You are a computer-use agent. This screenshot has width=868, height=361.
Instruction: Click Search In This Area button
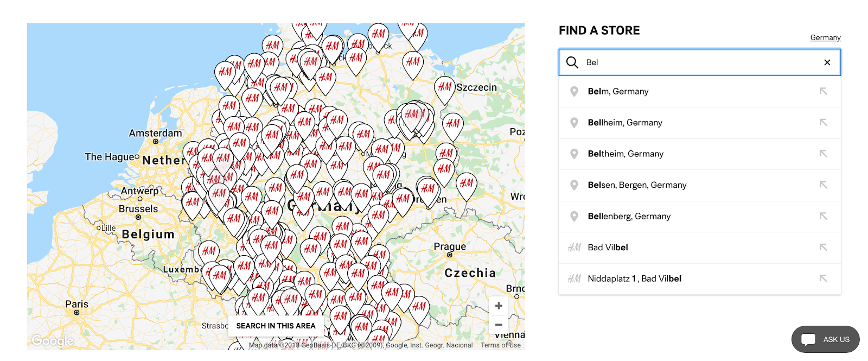click(276, 326)
